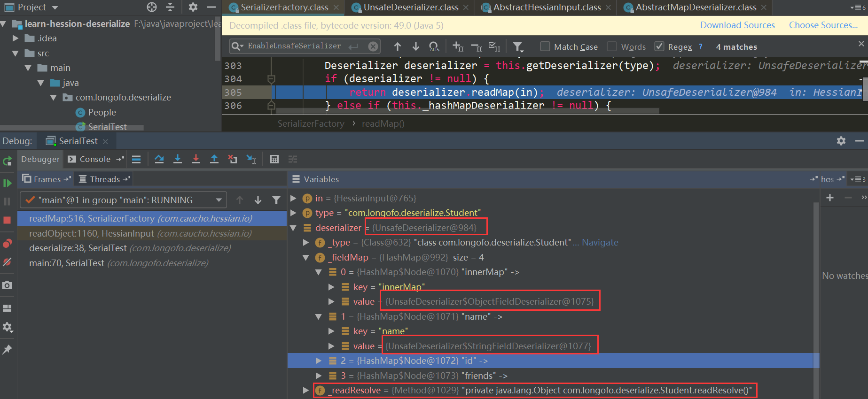Click the Step Into debugger icon
868x399 pixels.
[x=178, y=159]
